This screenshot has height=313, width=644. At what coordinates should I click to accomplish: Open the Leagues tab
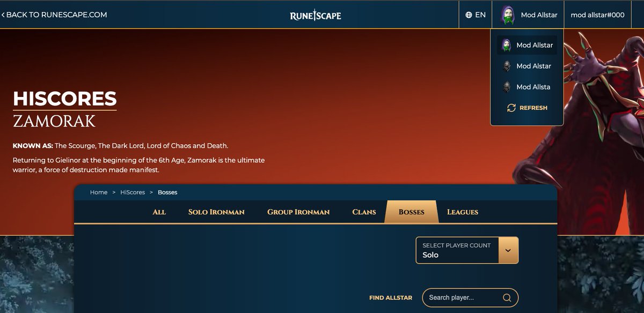[463, 212]
